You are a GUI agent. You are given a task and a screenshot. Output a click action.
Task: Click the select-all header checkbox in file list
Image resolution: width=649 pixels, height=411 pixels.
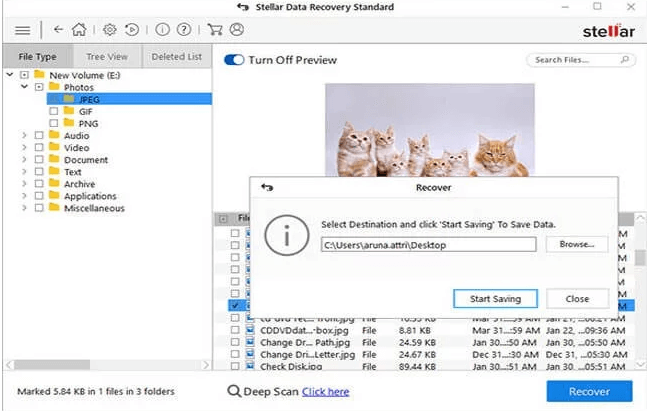(223, 219)
